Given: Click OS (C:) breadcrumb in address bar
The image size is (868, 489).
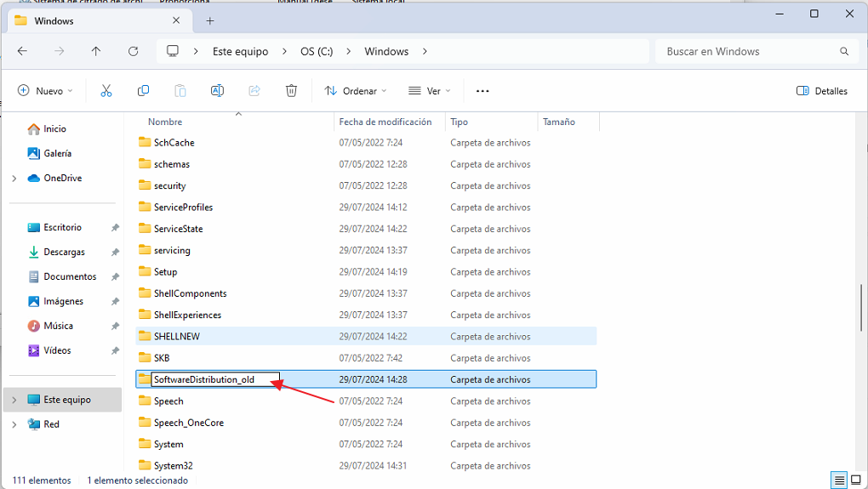Looking at the screenshot, I should click(317, 51).
